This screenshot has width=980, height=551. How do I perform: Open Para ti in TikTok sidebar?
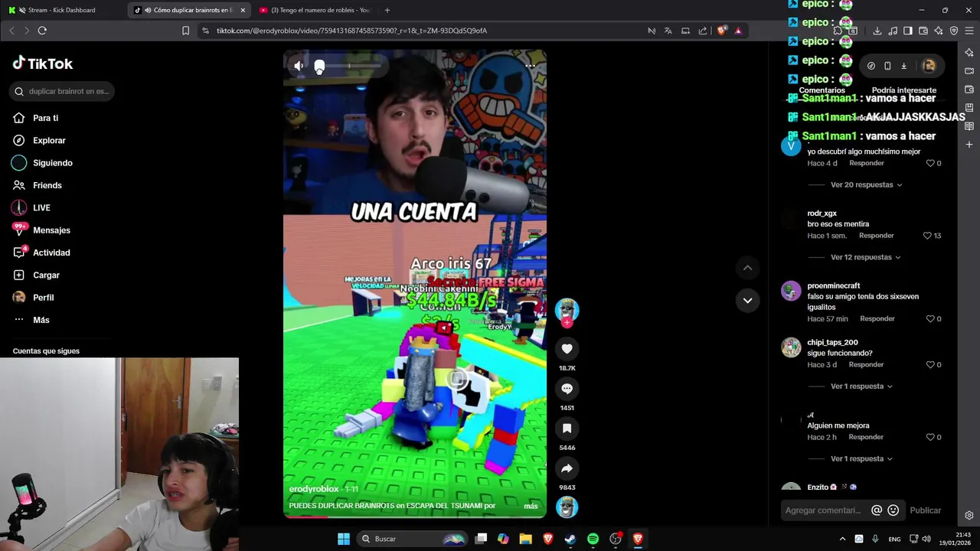tap(45, 118)
